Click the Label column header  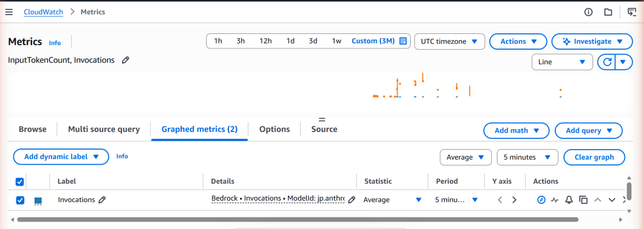click(67, 181)
